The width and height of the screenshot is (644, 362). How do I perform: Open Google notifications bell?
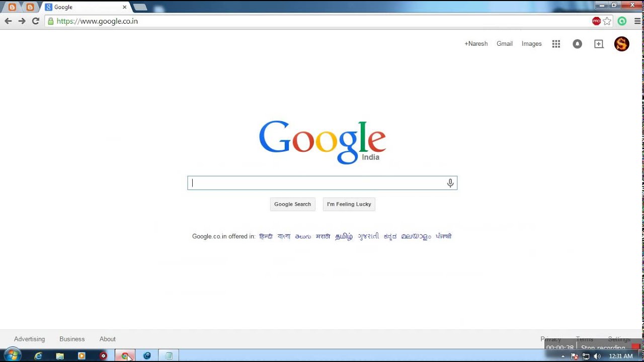[x=578, y=44]
